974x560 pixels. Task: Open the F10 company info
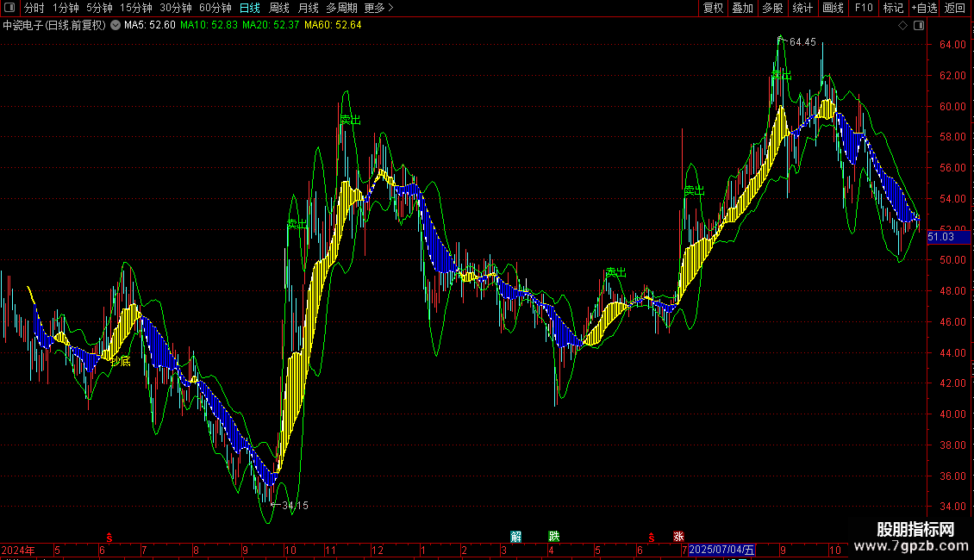(x=864, y=8)
